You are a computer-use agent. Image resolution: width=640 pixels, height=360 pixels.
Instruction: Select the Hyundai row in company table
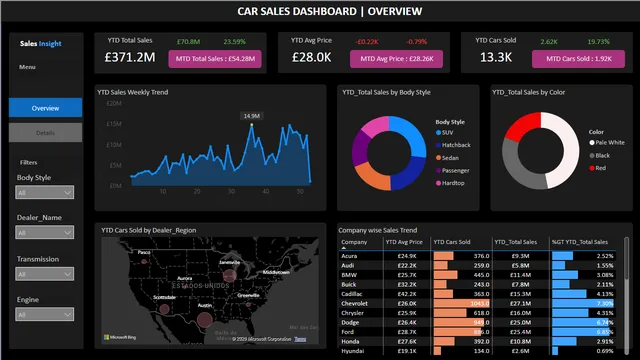[x=478, y=351]
